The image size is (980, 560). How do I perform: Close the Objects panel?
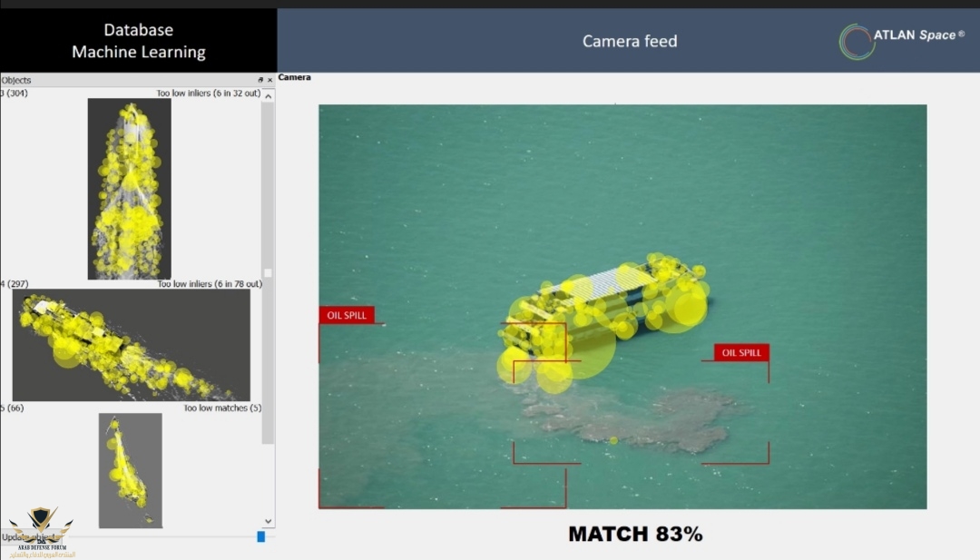pyautogui.click(x=269, y=80)
